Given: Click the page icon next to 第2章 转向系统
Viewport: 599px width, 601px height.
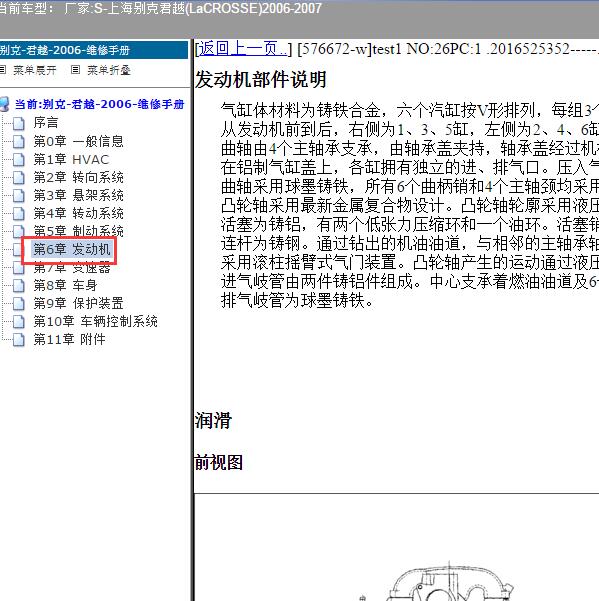Looking at the screenshot, I should click(19, 177).
